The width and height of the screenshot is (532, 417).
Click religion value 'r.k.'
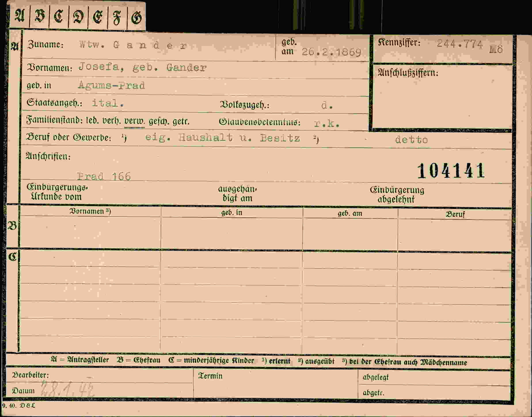click(x=327, y=123)
